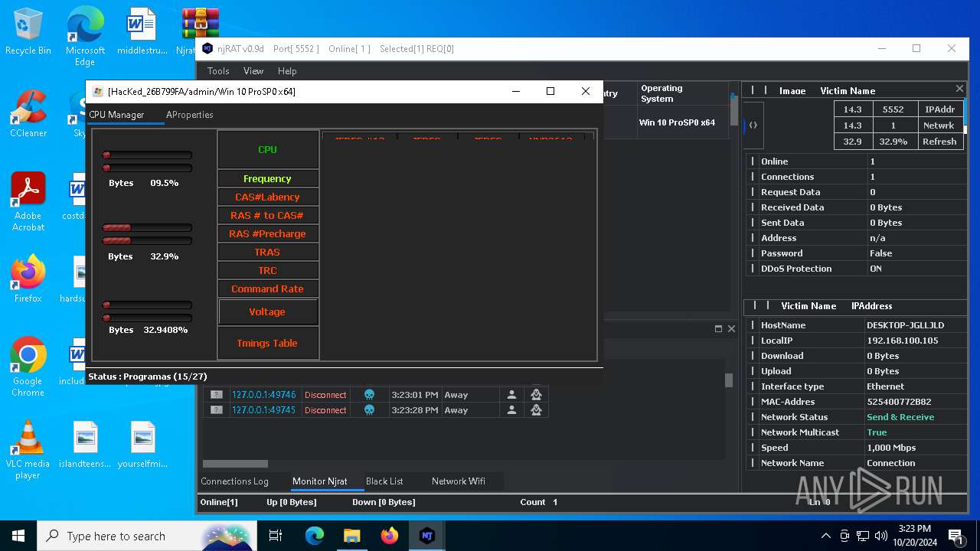This screenshot has width=980, height=551.
Task: Open VLC media player desktop shortcut
Action: pyautogui.click(x=28, y=450)
